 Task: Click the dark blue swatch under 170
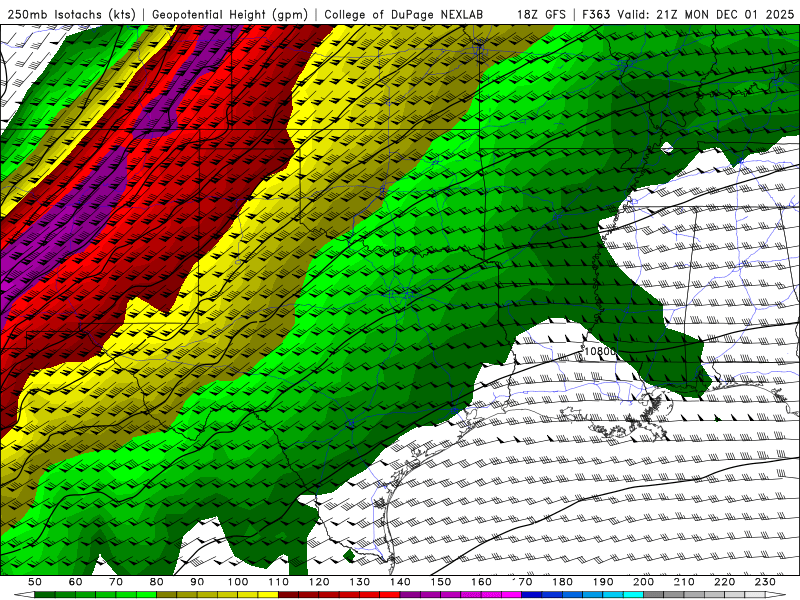[532, 595]
